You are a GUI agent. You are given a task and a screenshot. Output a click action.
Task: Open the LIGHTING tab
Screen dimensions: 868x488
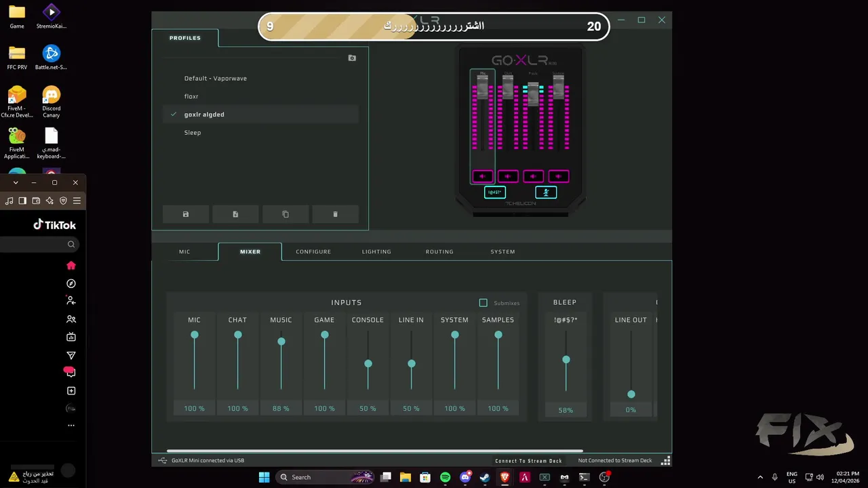pos(376,251)
